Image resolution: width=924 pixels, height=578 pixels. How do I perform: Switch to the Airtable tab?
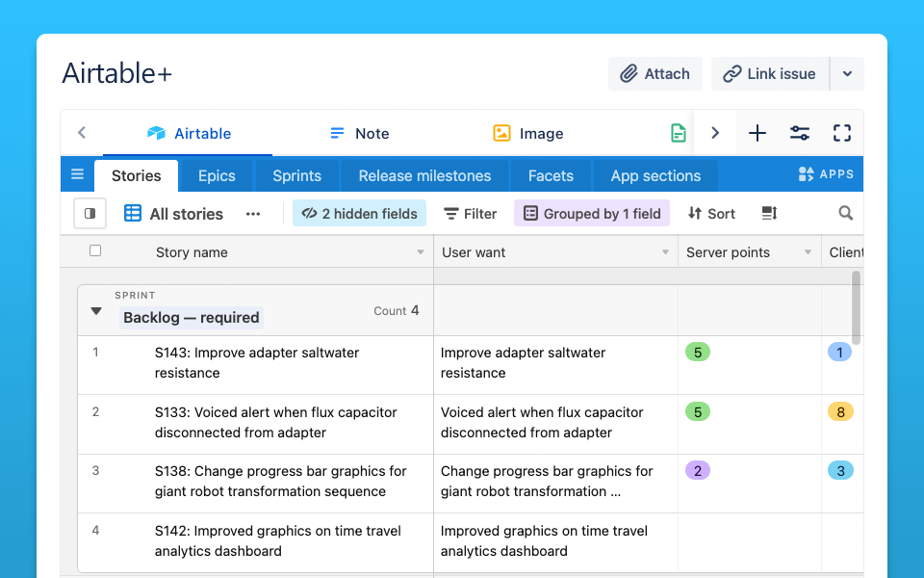click(x=189, y=133)
